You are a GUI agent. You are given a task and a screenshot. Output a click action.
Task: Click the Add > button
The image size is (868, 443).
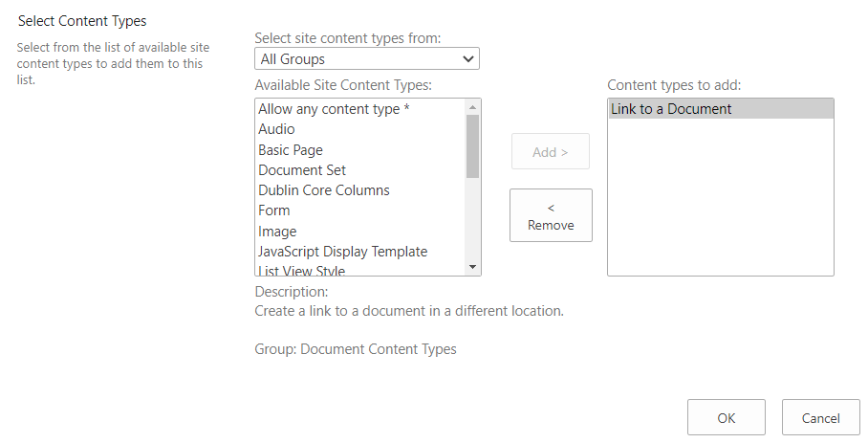tap(551, 152)
